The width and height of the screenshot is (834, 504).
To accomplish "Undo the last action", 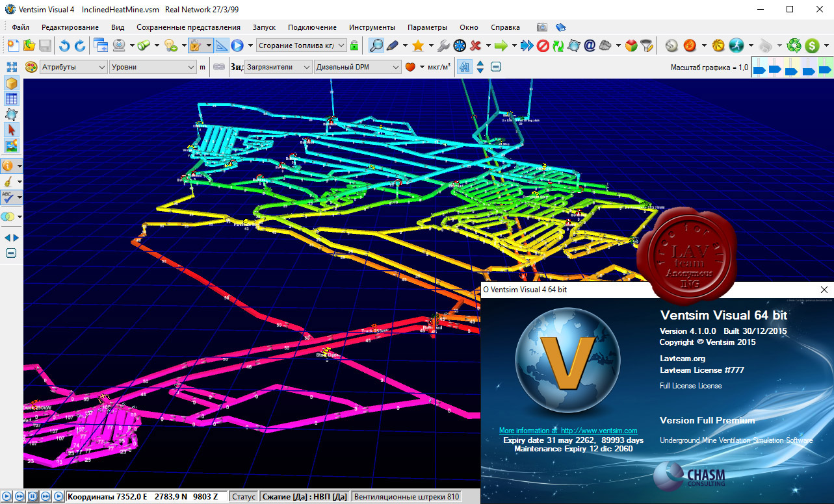I will pyautogui.click(x=64, y=45).
